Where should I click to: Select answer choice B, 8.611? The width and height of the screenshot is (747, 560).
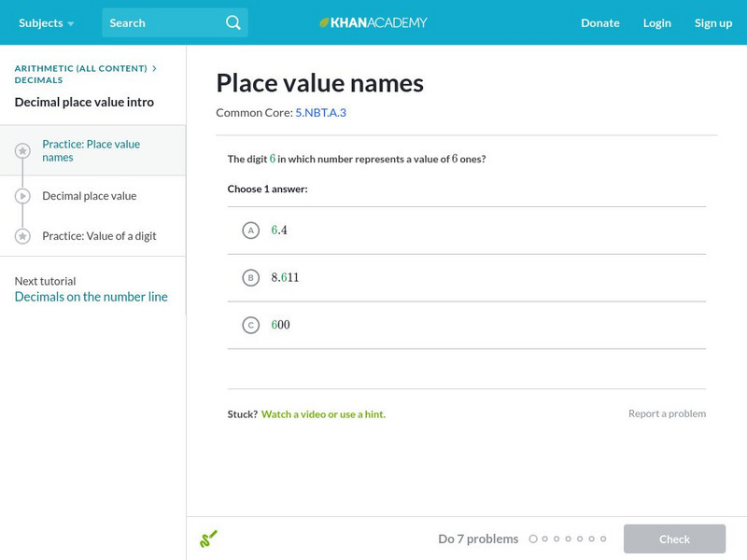pos(250,277)
